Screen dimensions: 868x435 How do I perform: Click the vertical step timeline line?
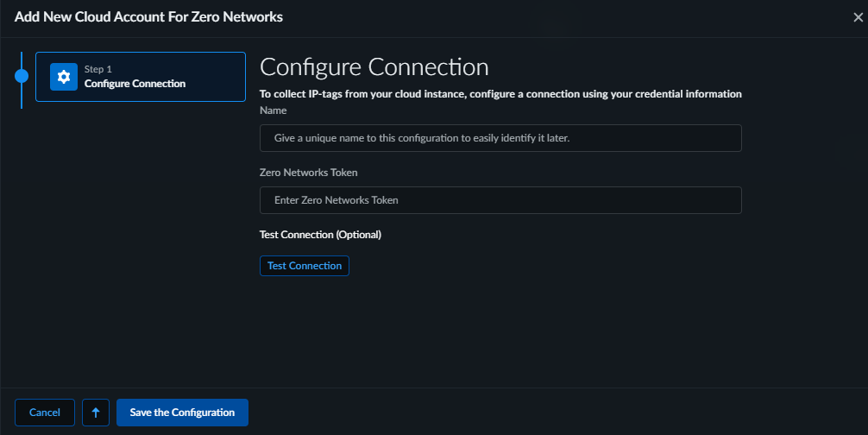coord(22,97)
